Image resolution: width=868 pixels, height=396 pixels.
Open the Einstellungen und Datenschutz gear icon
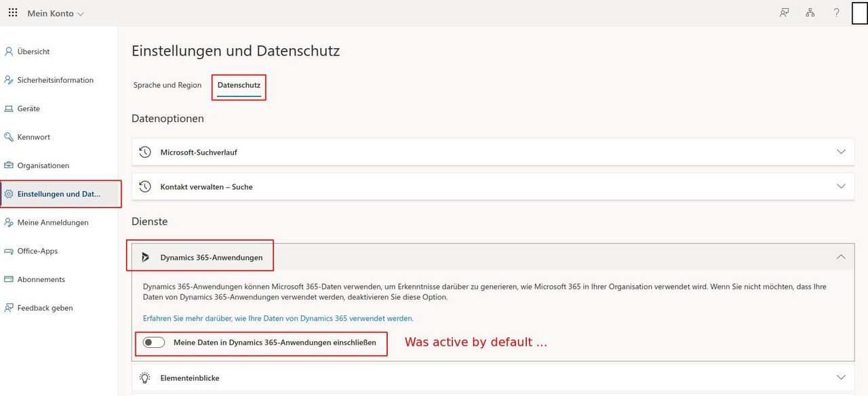pyautogui.click(x=9, y=193)
